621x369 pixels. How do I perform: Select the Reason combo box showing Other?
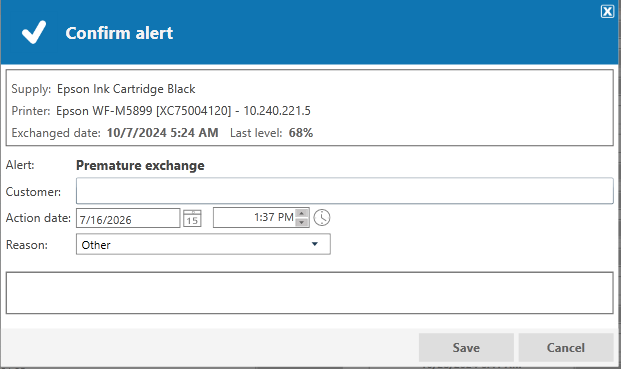[x=203, y=244]
